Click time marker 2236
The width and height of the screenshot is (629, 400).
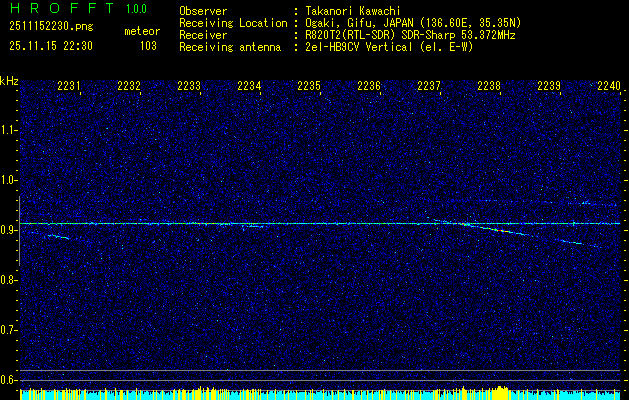coord(369,86)
